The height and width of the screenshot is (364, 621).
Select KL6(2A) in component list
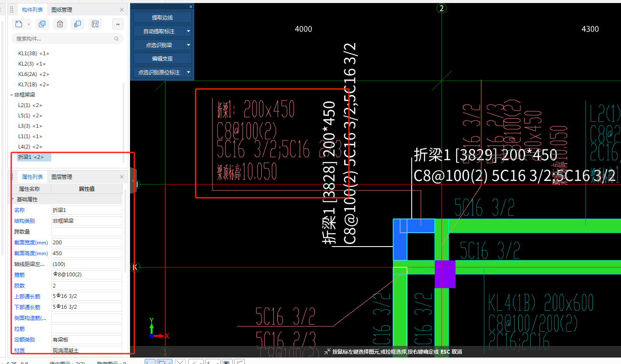(x=34, y=74)
